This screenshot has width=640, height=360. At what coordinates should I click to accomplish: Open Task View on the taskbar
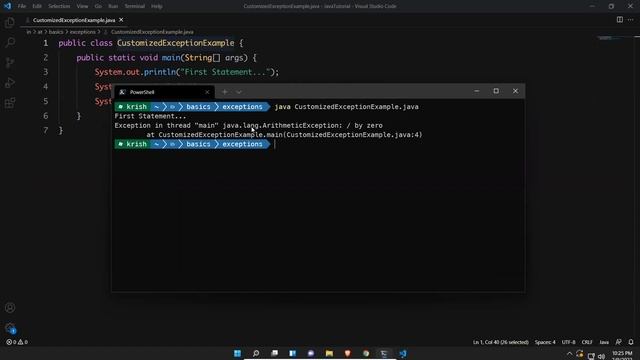click(274, 353)
